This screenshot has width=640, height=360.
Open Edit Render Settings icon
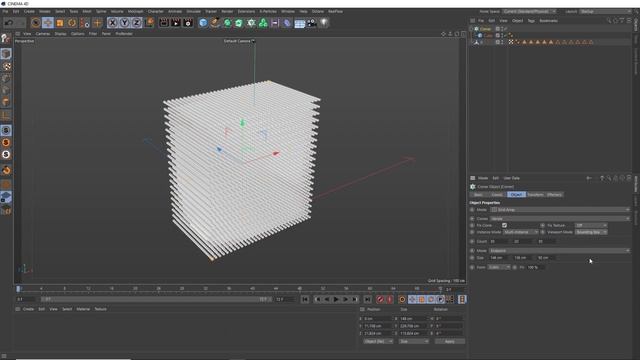pyautogui.click(x=188, y=23)
